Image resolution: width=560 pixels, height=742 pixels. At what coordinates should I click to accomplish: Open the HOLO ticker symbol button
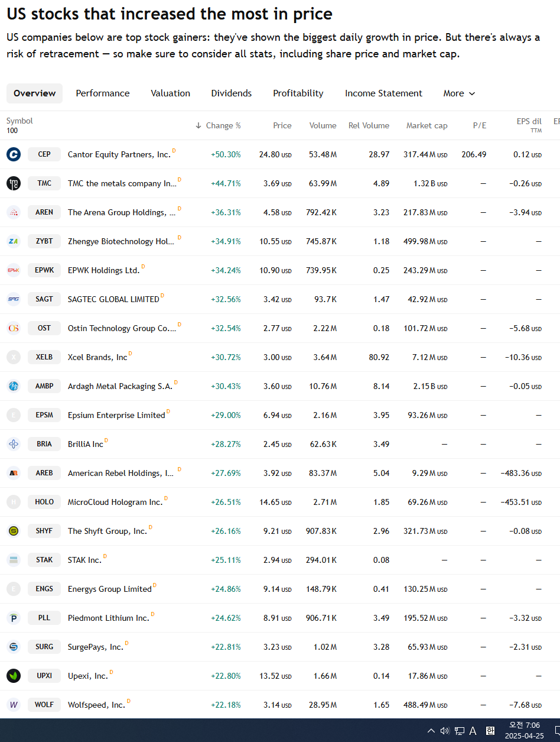click(x=44, y=502)
